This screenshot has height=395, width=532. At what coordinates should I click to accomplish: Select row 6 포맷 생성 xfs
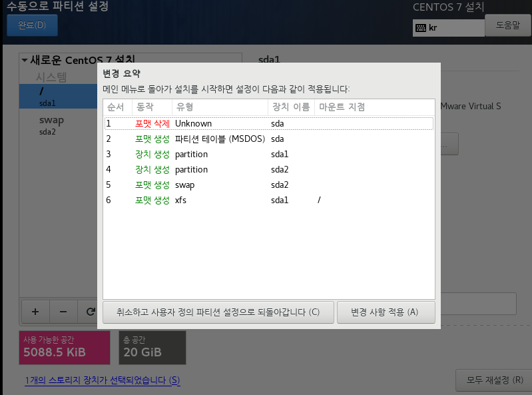click(269, 200)
